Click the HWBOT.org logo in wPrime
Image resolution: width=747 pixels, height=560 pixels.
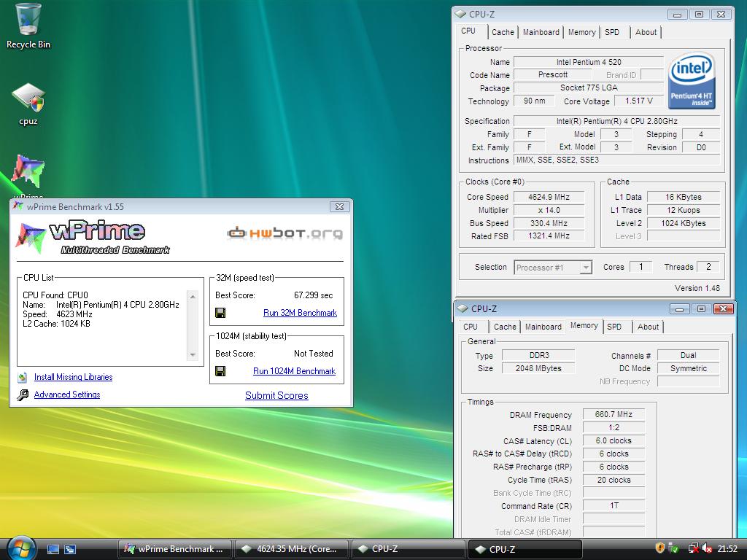[x=285, y=233]
